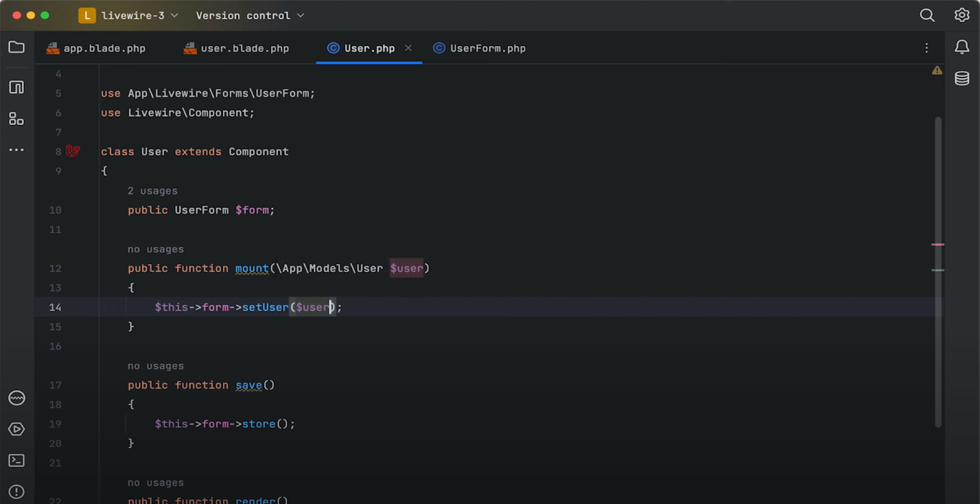Click the green stripe marker on scrollbar
The width and height of the screenshot is (980, 504).
coord(938,270)
